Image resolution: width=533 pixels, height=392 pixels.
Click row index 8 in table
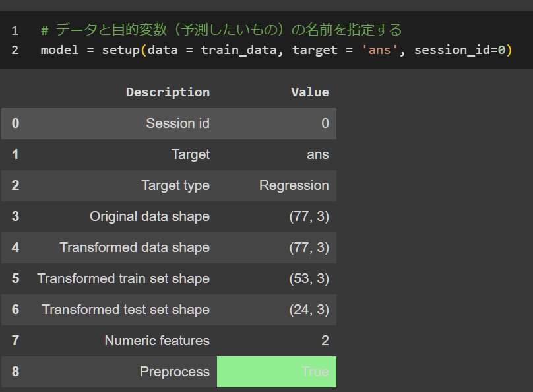(16, 372)
